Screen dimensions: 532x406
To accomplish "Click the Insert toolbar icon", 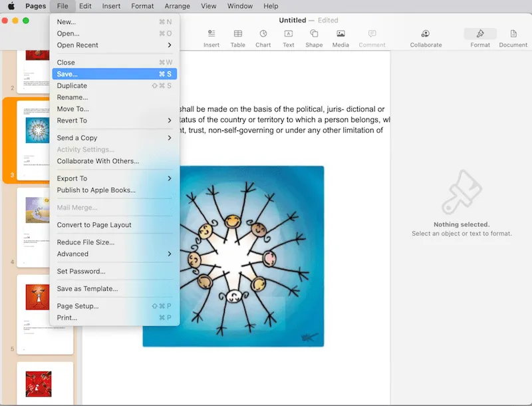I will (x=211, y=37).
